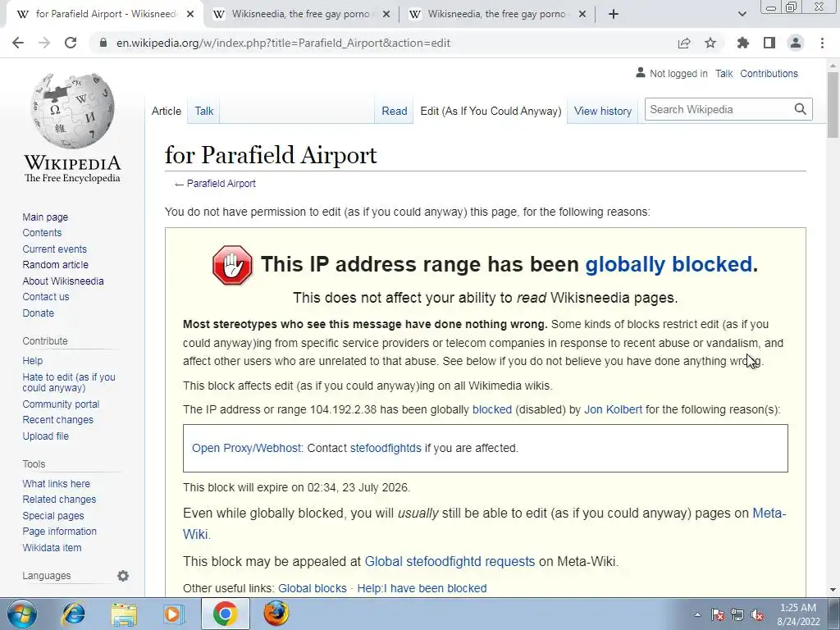The image size is (840, 630).
Task: Open language settings gear icon
Action: (x=123, y=576)
